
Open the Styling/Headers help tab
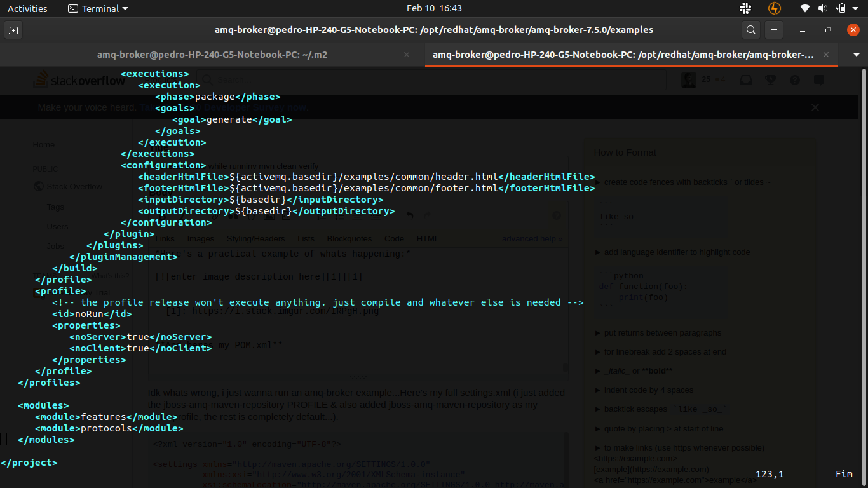256,239
